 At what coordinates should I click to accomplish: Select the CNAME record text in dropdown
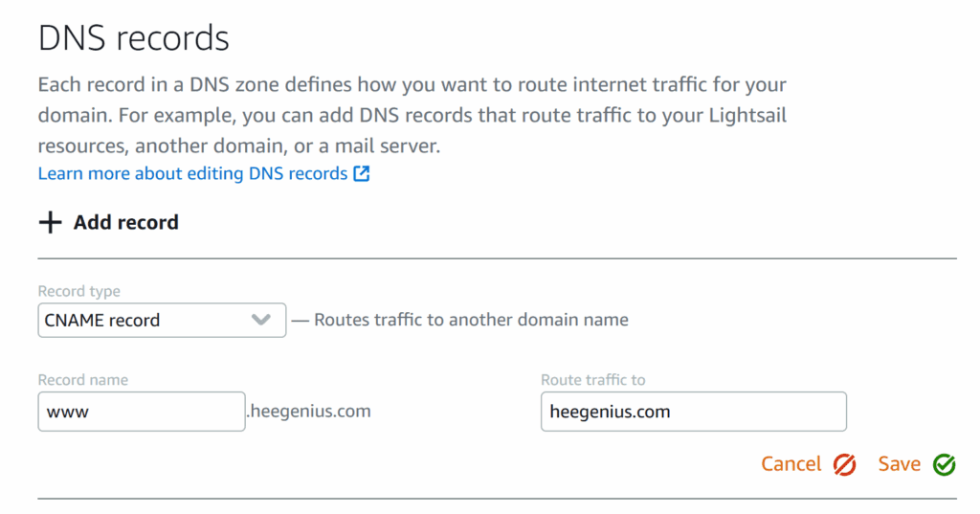coord(101,320)
